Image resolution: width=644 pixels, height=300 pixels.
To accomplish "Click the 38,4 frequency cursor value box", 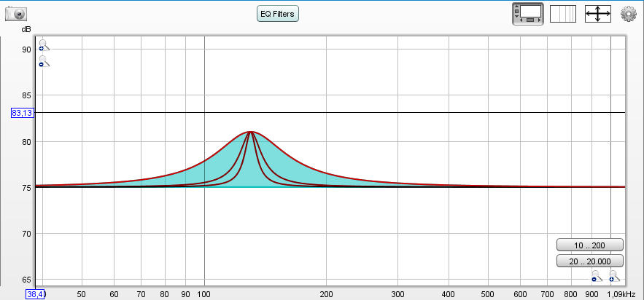I will coord(35,294).
